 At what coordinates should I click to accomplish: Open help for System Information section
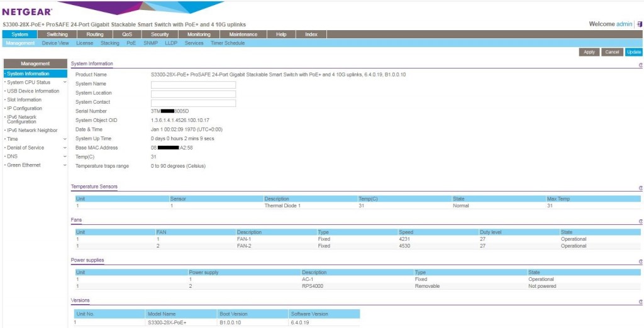(x=640, y=65)
